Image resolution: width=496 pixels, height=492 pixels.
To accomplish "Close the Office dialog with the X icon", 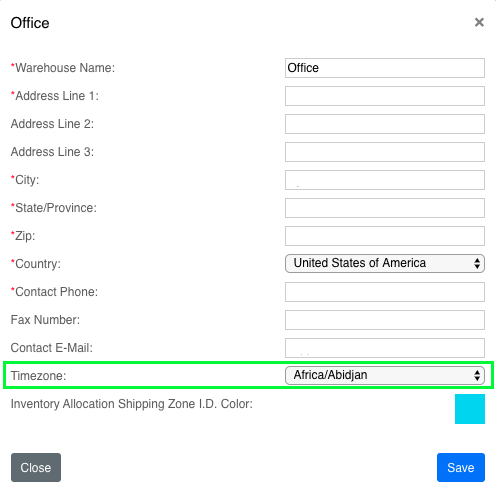I will (479, 22).
